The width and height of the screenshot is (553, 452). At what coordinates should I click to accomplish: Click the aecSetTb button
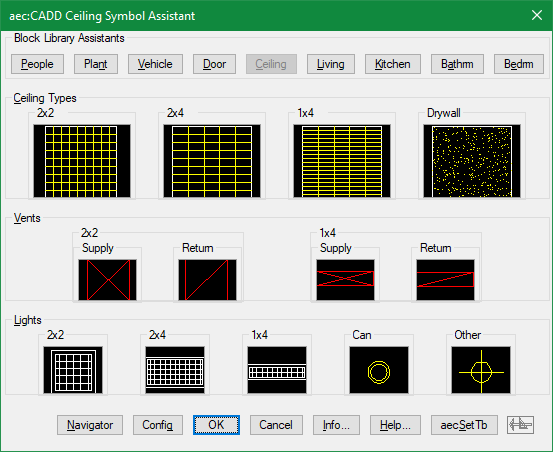pos(464,425)
